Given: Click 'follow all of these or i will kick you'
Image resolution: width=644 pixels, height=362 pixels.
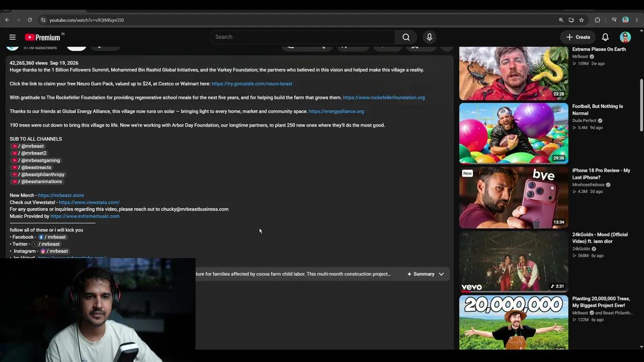Looking at the screenshot, I should [x=46, y=230].
